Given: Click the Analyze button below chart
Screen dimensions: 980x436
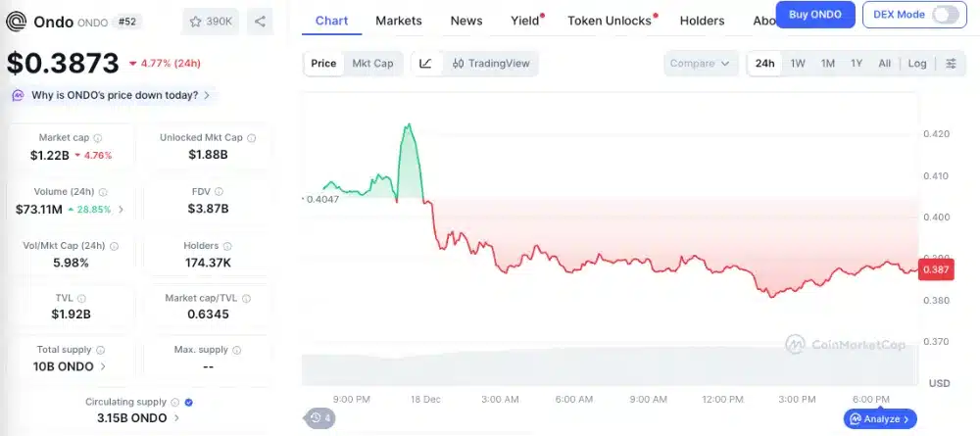Looking at the screenshot, I should (x=880, y=419).
